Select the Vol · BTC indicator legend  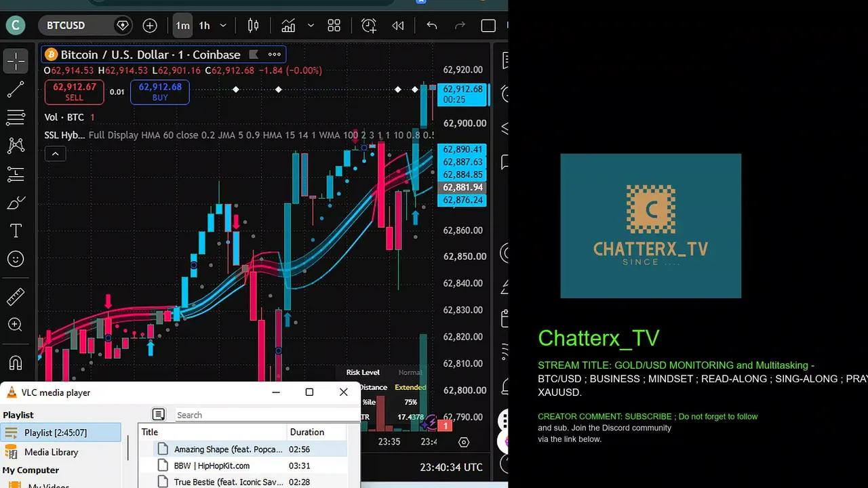pyautogui.click(x=64, y=117)
